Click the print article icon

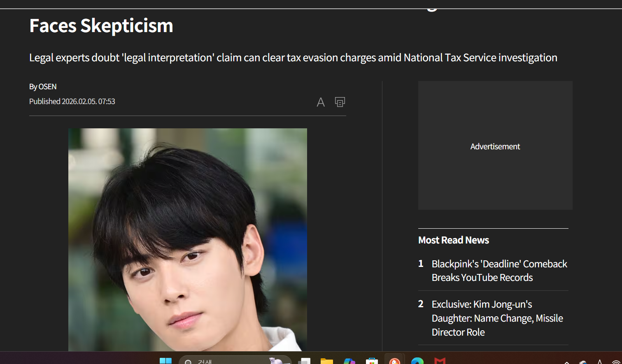coord(340,102)
